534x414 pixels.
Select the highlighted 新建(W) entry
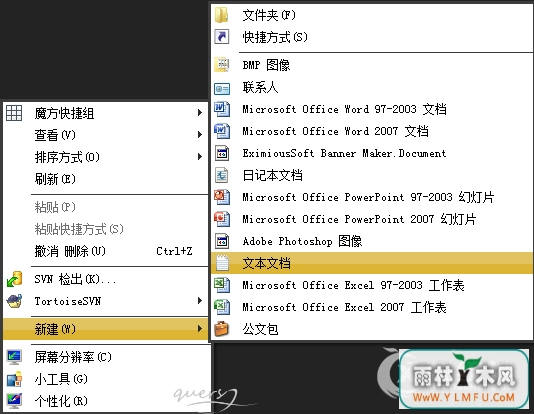click(106, 329)
